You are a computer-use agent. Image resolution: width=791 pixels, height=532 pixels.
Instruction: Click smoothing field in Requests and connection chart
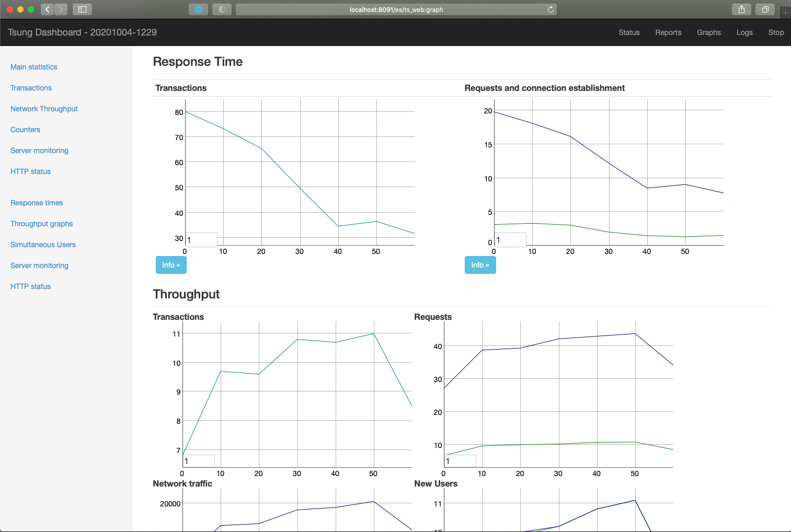pos(510,240)
